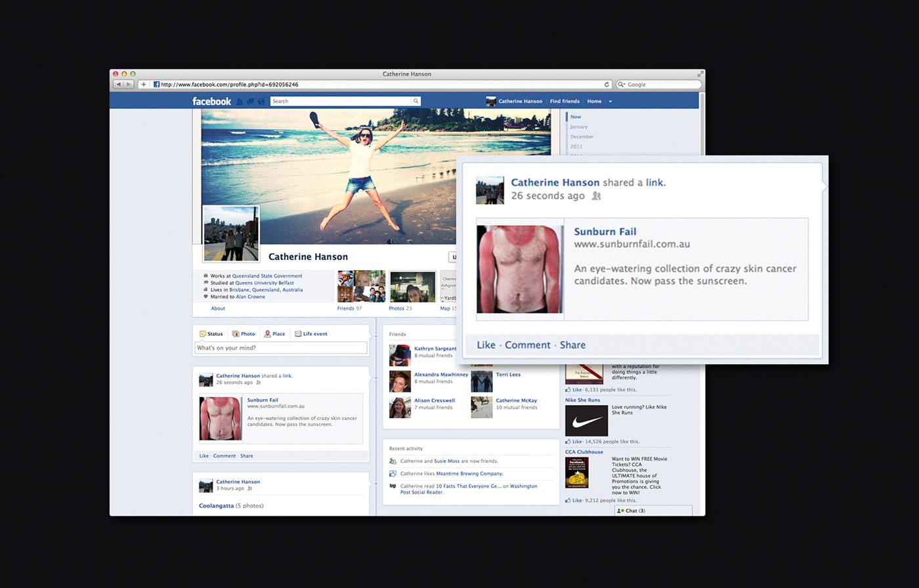Reload the page using the address bar icon
The image size is (919, 588).
tap(607, 85)
